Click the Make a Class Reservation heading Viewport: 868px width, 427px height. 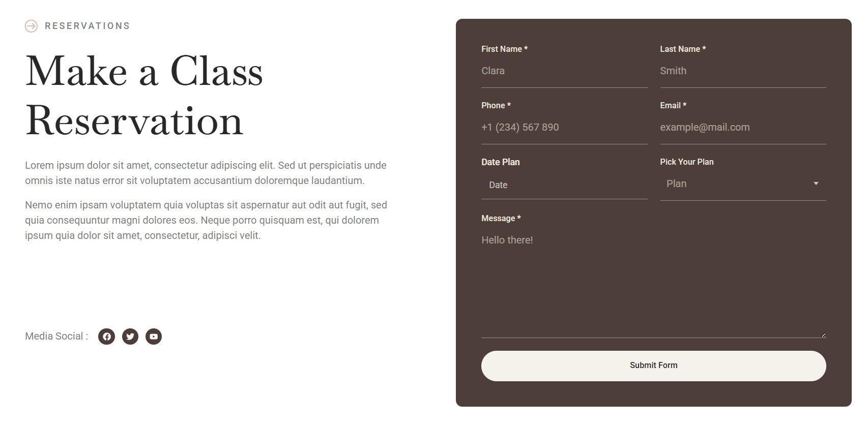pos(144,96)
